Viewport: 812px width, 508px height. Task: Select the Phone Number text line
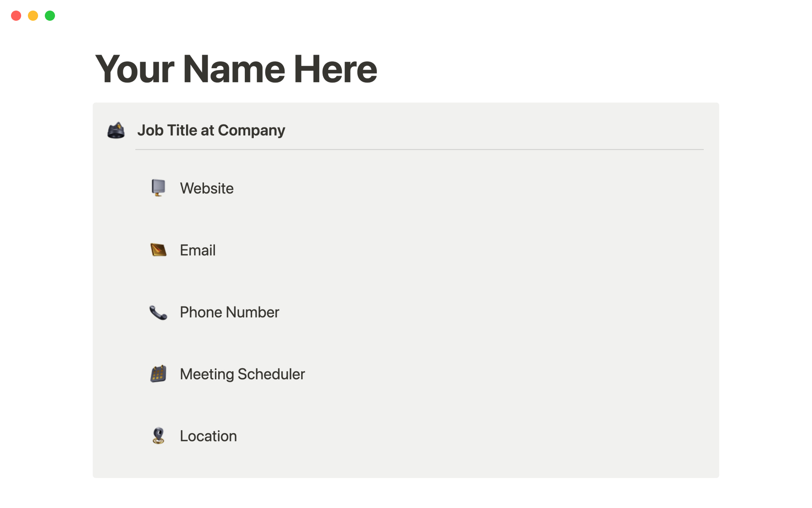(x=229, y=312)
